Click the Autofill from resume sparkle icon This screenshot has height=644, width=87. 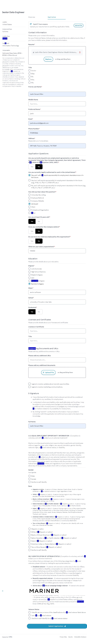tap(31, 24)
